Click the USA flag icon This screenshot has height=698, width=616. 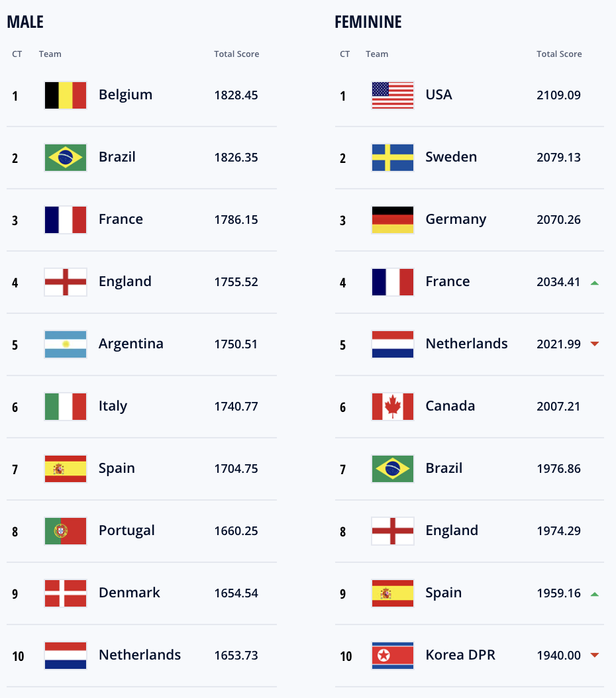pyautogui.click(x=393, y=95)
